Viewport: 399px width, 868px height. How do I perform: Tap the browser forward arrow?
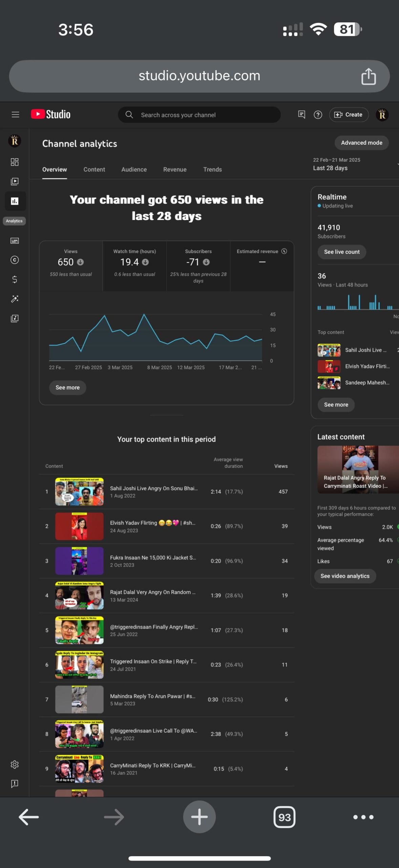pyautogui.click(x=114, y=817)
